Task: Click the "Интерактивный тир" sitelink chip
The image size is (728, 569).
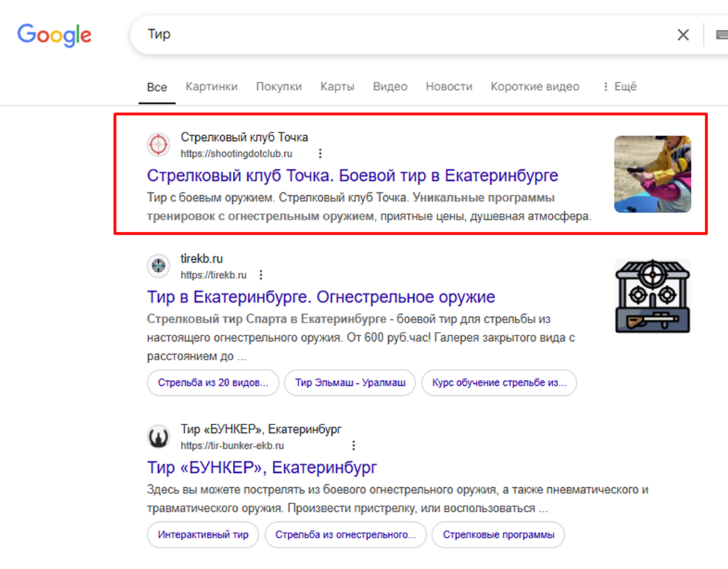Action: coord(203,535)
